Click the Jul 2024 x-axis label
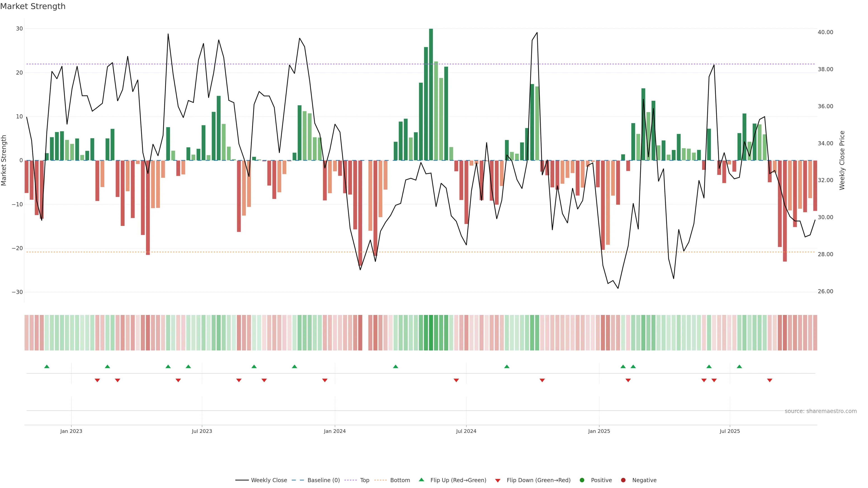Viewport: 868px width, 488px height. pos(466,431)
